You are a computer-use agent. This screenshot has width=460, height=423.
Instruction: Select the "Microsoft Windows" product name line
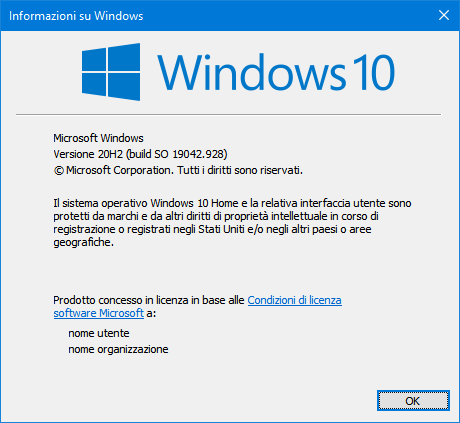(x=98, y=138)
